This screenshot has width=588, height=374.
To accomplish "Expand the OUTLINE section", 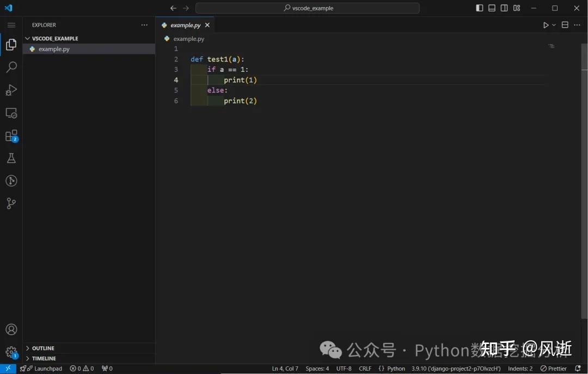I will coord(43,348).
